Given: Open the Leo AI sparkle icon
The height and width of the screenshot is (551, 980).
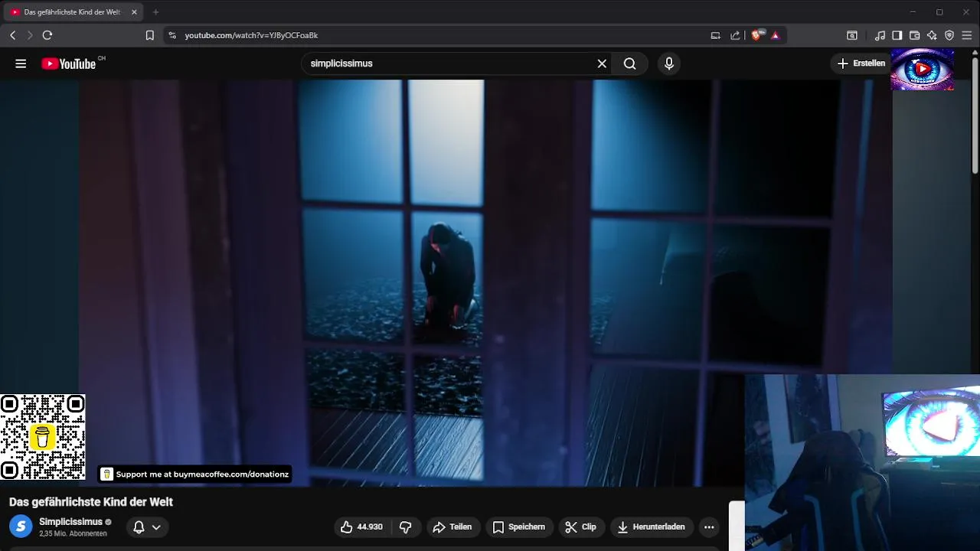Looking at the screenshot, I should [x=932, y=35].
